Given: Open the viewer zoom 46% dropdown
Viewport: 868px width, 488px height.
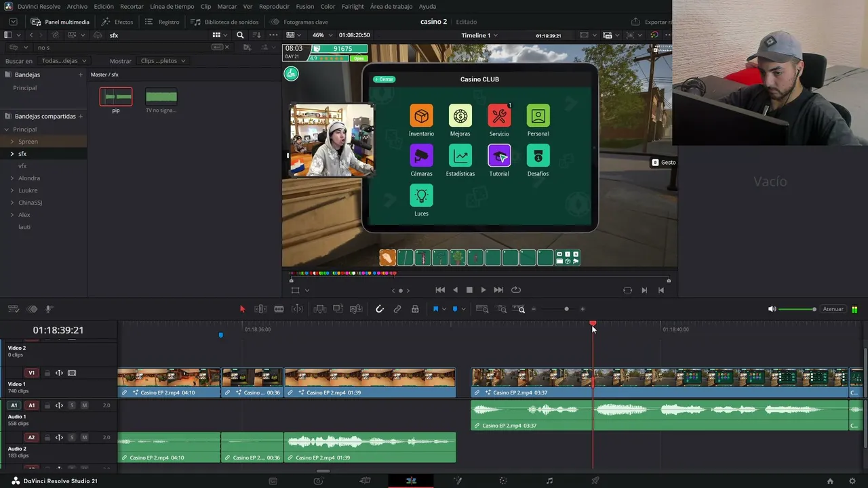Looking at the screenshot, I should tap(322, 35).
